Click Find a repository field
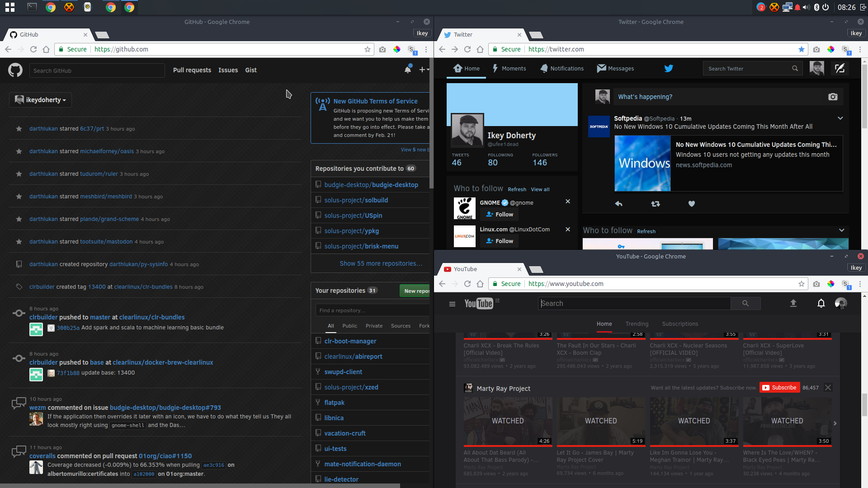This screenshot has width=868, height=488. tap(373, 310)
